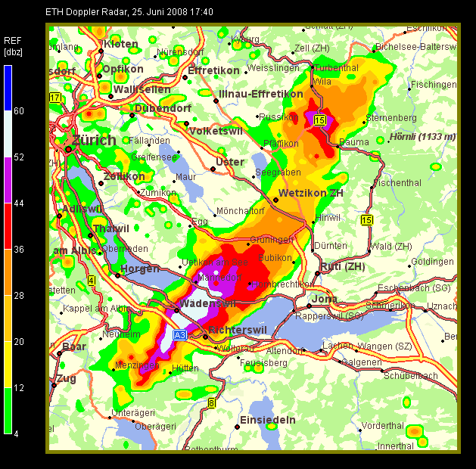Click the Einsiedeln town marker dot

pos(237,427)
